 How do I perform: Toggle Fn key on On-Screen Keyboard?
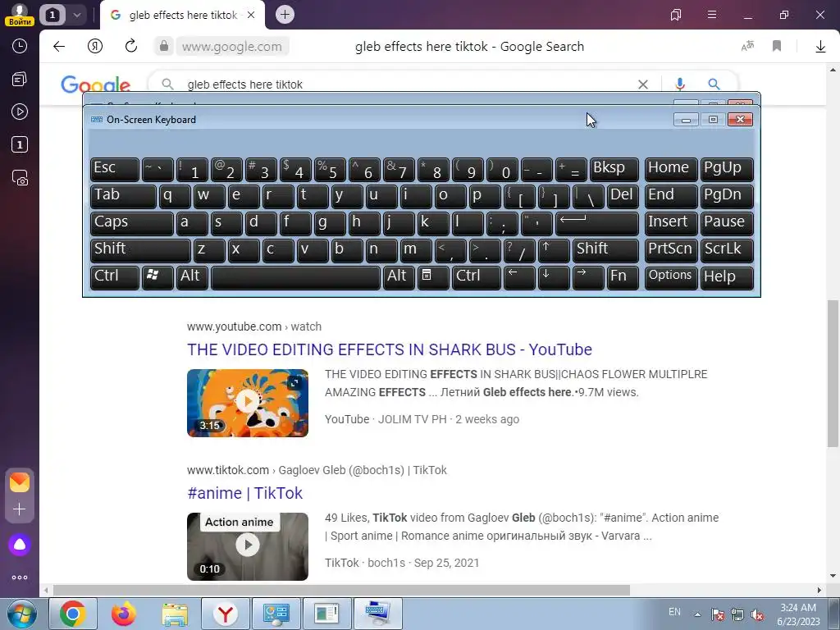point(623,277)
